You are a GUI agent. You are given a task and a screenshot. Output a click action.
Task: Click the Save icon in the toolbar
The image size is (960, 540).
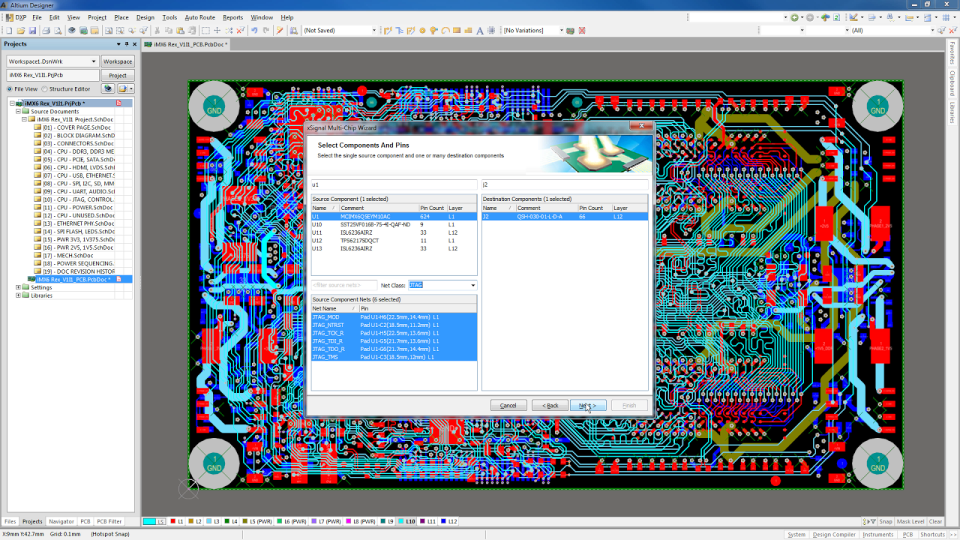tap(32, 30)
